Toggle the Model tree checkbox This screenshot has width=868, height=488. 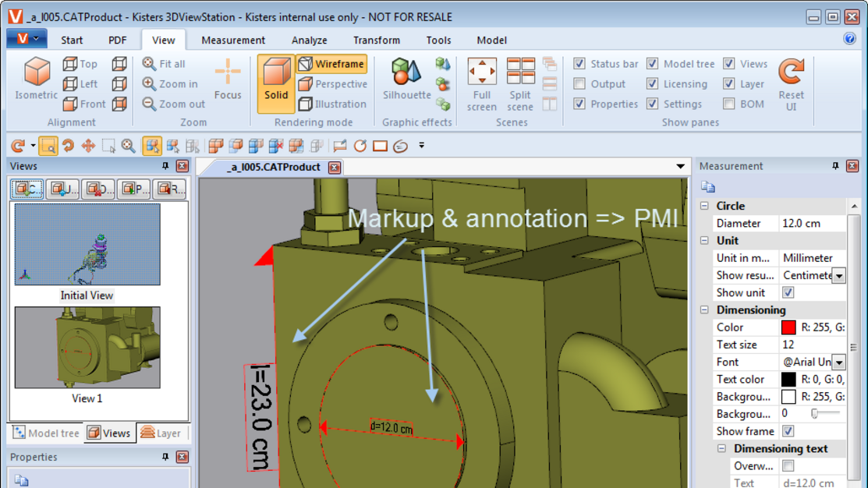(x=653, y=64)
